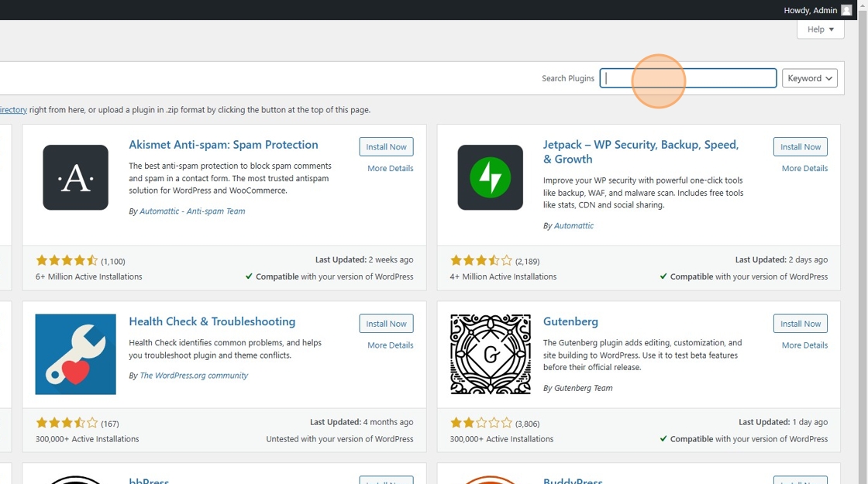This screenshot has width=868, height=484.
Task: View More Details for Jetpack
Action: 805,168
